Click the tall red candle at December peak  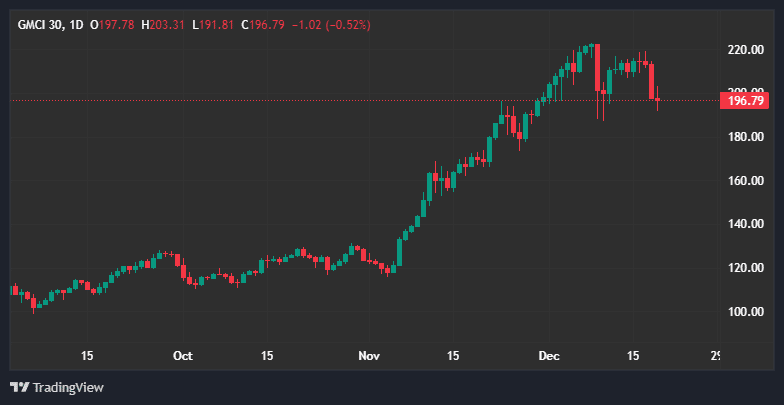point(597,67)
